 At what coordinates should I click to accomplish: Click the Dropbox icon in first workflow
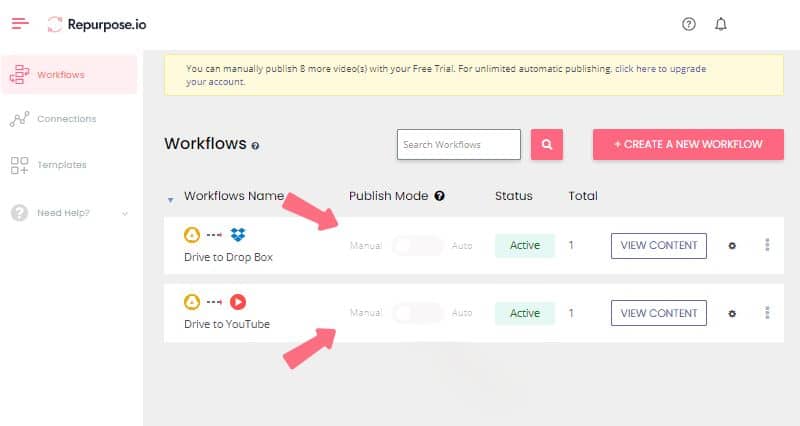(238, 235)
